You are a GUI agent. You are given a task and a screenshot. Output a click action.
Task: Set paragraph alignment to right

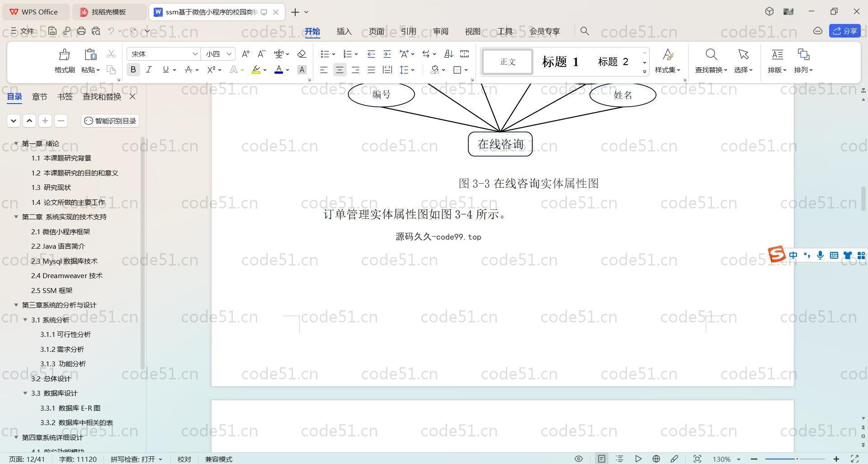coord(355,70)
